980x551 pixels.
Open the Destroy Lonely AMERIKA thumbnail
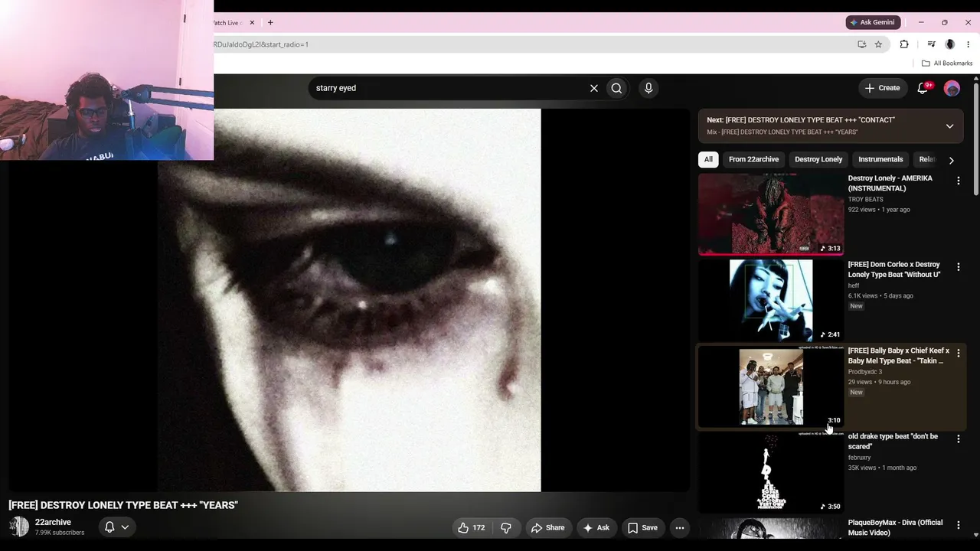click(771, 214)
